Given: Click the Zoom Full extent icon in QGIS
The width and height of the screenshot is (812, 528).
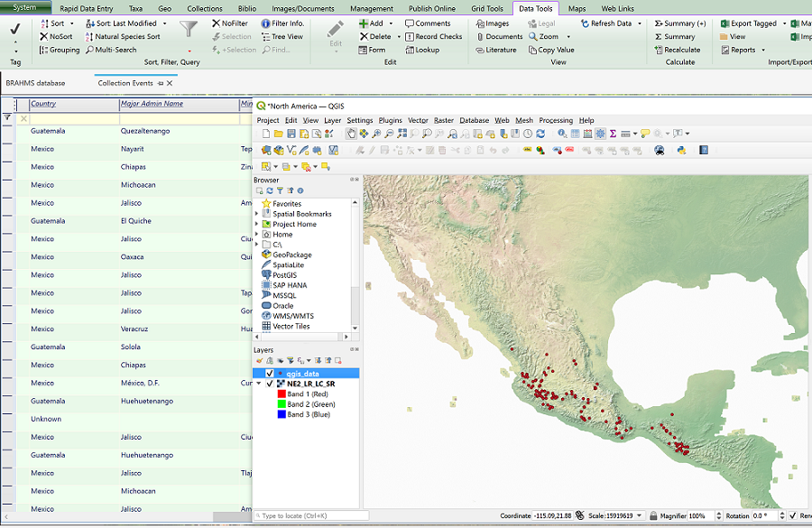Looking at the screenshot, I should (401, 134).
